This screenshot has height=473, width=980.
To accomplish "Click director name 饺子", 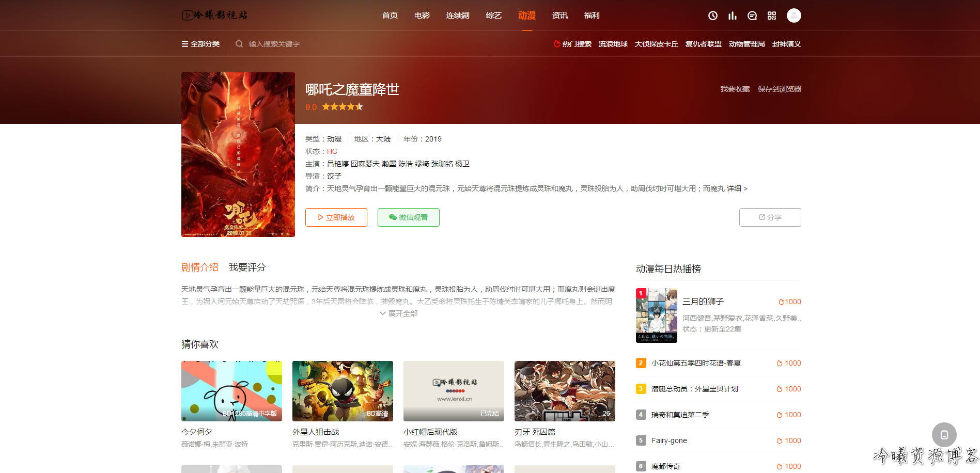I will pyautogui.click(x=334, y=176).
